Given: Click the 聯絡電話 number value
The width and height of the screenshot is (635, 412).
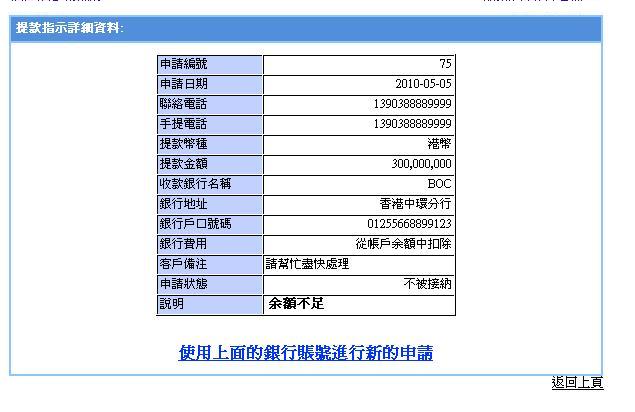Looking at the screenshot, I should coord(412,104).
